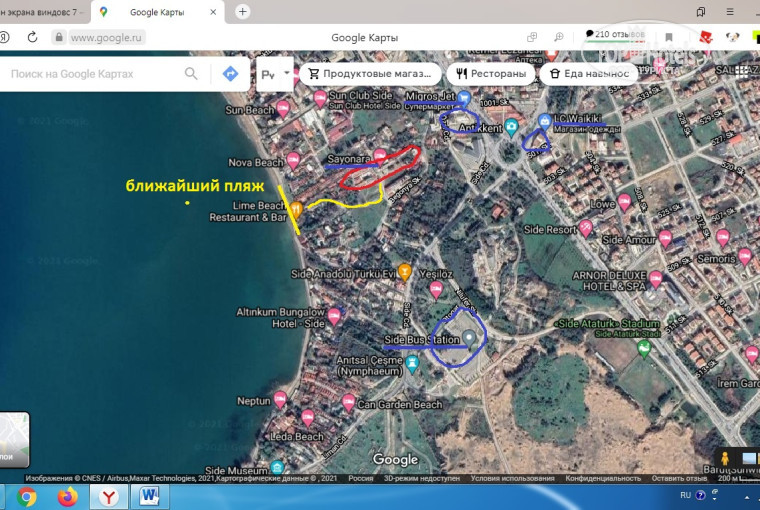Switch to the Google Карты browser tab
Screen dimensions: 760x510
tap(160, 12)
